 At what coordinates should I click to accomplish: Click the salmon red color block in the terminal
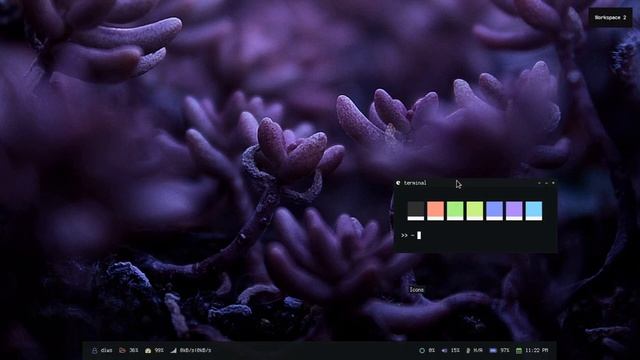[x=435, y=211]
